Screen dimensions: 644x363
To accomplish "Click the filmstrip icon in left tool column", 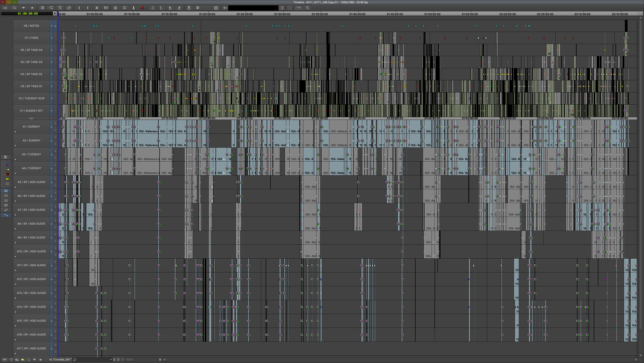I will coord(6,205).
